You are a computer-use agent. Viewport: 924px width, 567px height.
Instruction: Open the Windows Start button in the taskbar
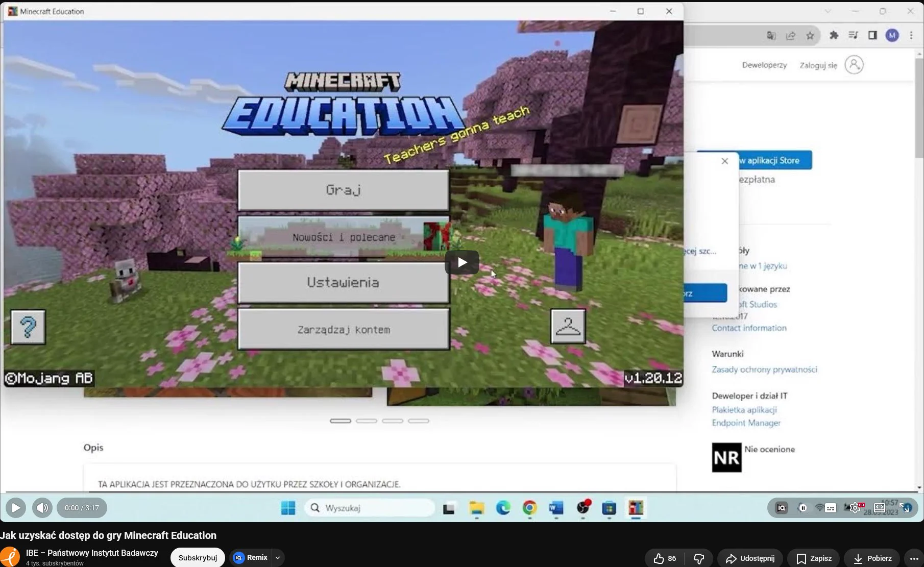(288, 508)
